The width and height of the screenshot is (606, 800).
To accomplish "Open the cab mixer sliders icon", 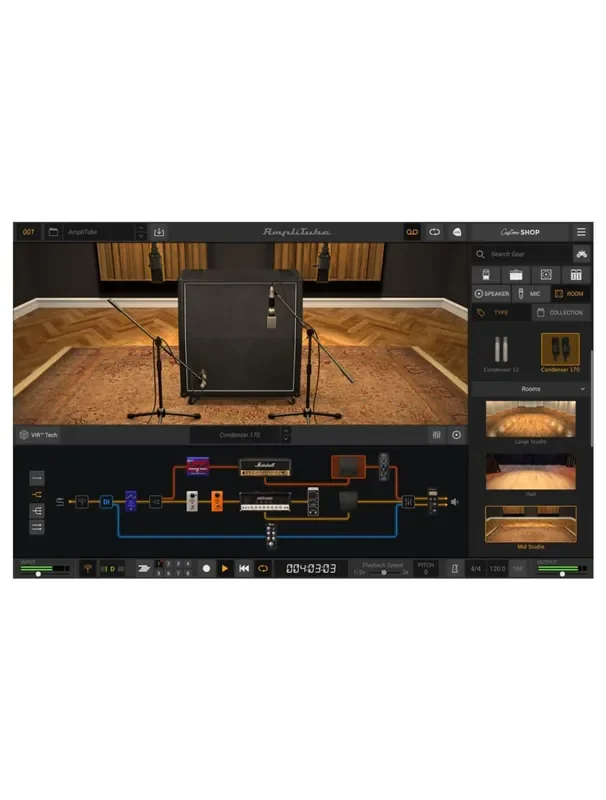I will click(x=437, y=435).
